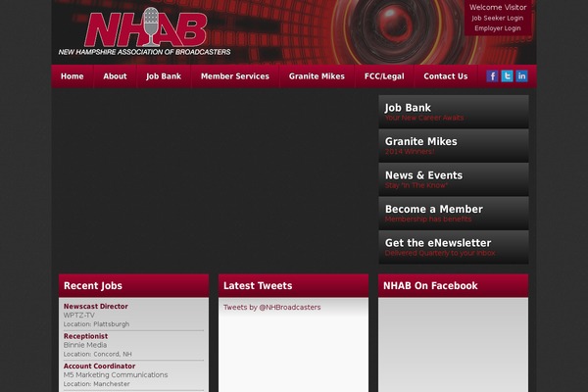The image size is (588, 392).
Task: Click the Binnie Media employer text
Action: coord(85,345)
